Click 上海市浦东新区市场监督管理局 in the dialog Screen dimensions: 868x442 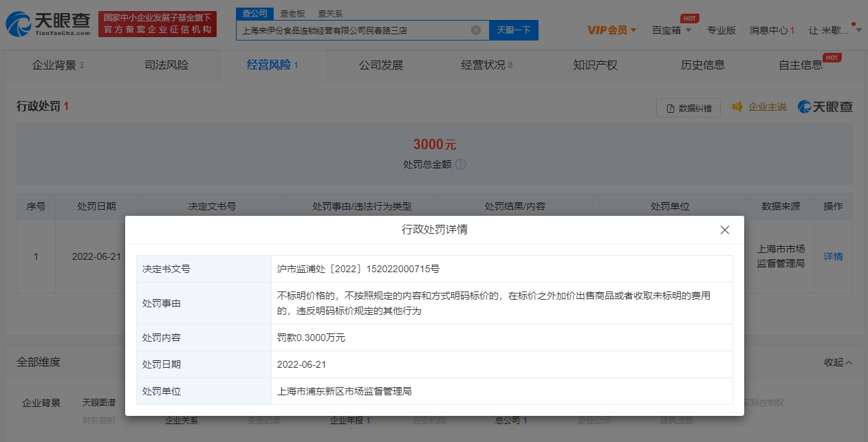(345, 391)
